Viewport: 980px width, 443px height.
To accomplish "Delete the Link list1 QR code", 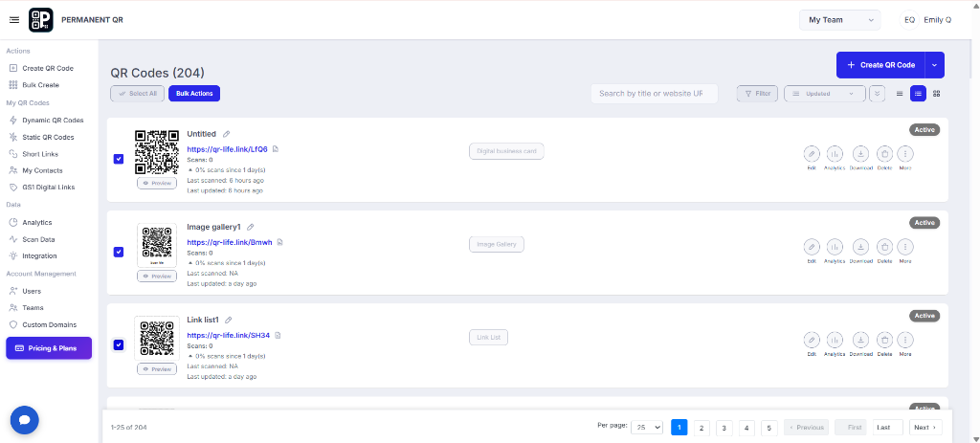I will click(x=884, y=340).
